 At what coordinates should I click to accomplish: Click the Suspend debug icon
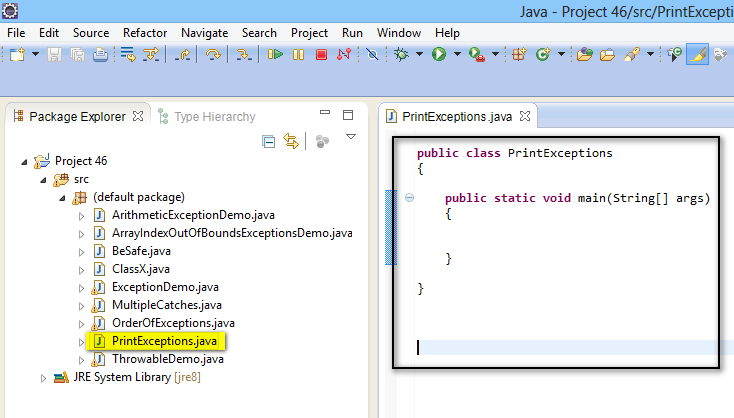point(298,54)
